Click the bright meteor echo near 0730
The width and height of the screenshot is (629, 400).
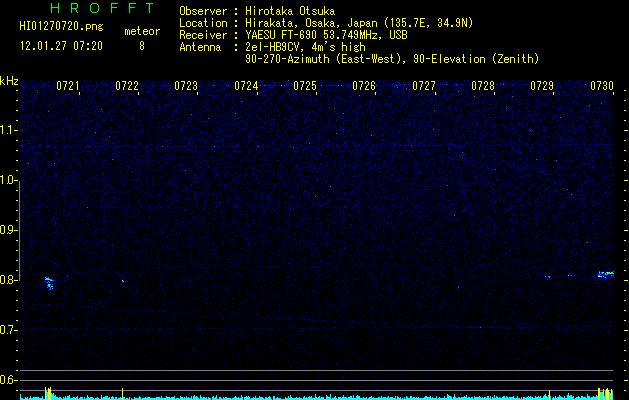[x=605, y=275]
